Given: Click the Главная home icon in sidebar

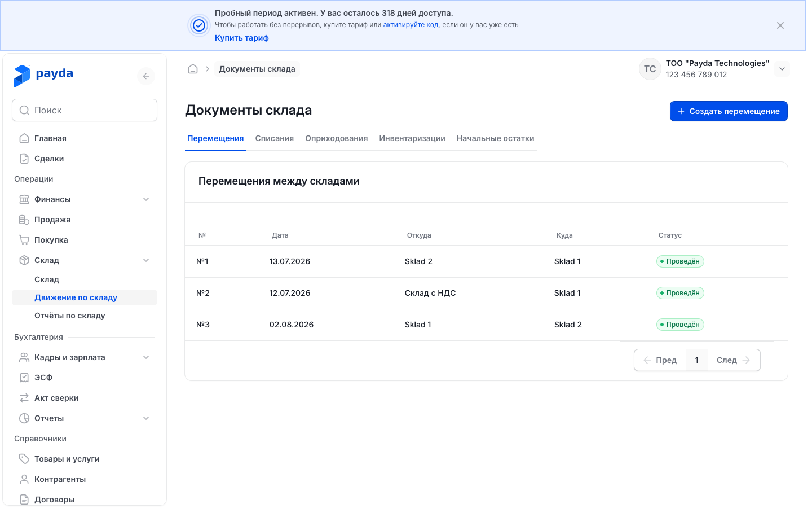Looking at the screenshot, I should click(24, 138).
